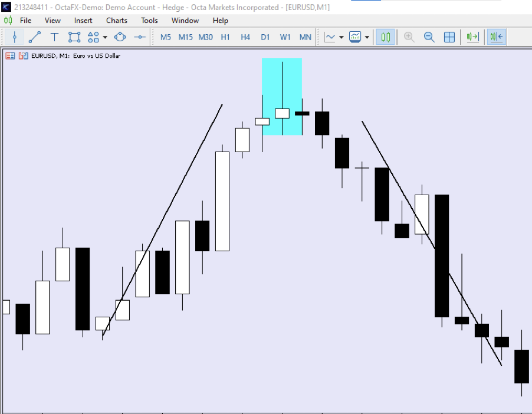The image size is (532, 414).
Task: Click the objects shapes icon
Action: tap(93, 37)
